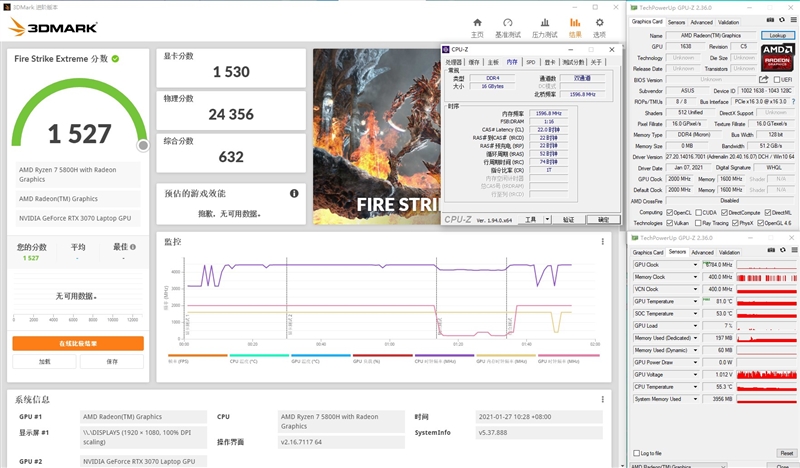Click the BIOS export share icon in GPU-Z
Image resolution: width=800 pixels, height=468 pixels.
point(763,80)
